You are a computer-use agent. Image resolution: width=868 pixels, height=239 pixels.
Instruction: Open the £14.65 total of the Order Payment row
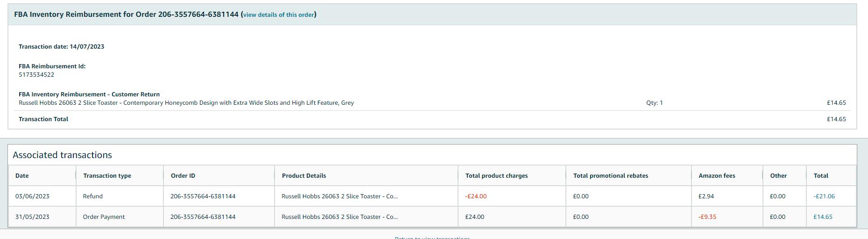[823, 217]
